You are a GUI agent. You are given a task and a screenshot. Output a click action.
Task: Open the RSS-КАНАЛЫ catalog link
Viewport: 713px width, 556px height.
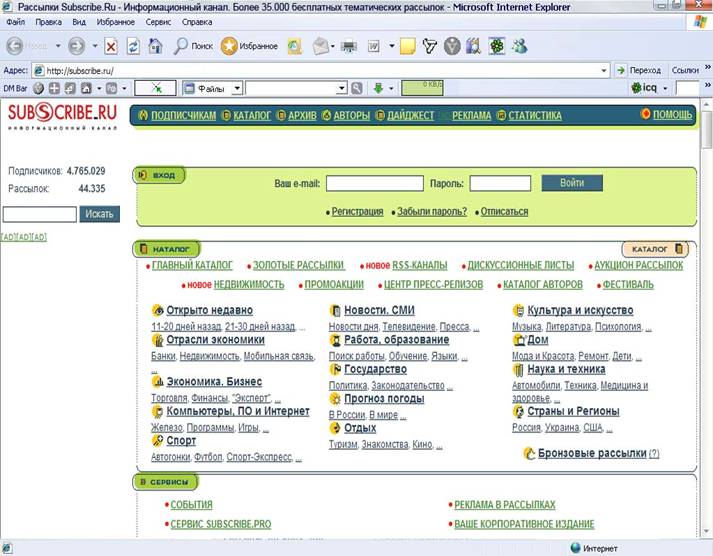click(420, 265)
